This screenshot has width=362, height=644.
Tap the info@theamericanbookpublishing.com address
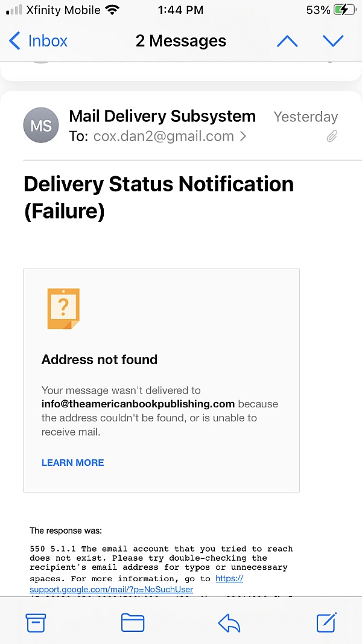click(x=138, y=404)
